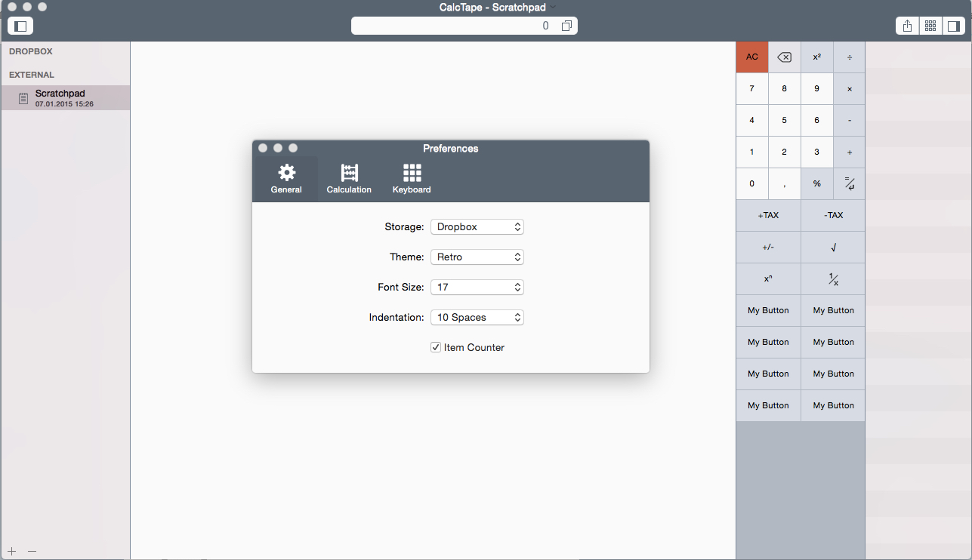Uncheck the Item Counter checkbox
Image resolution: width=972 pixels, height=560 pixels.
(436, 347)
